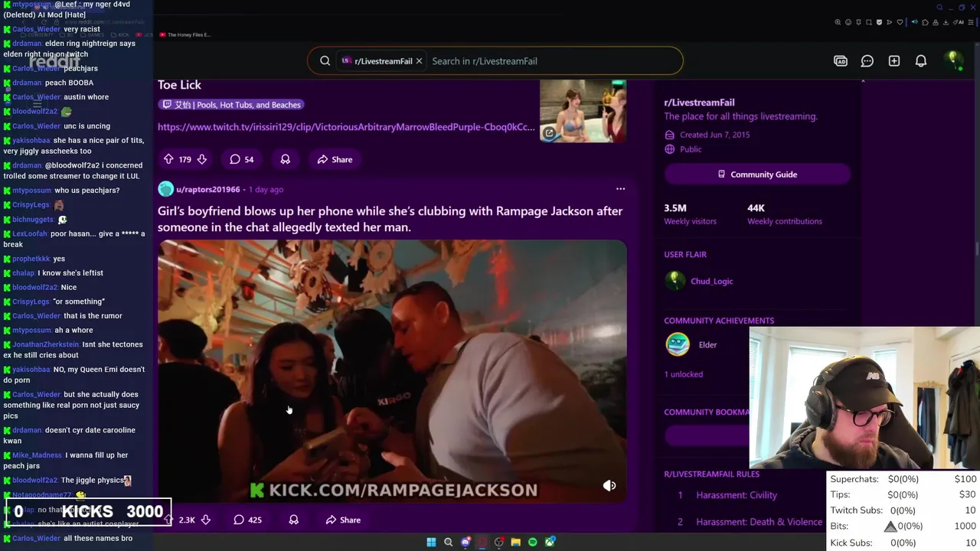Screen dimensions: 980x551
Task: Click the magnifier icon in Reddit search bar
Action: pos(325,61)
